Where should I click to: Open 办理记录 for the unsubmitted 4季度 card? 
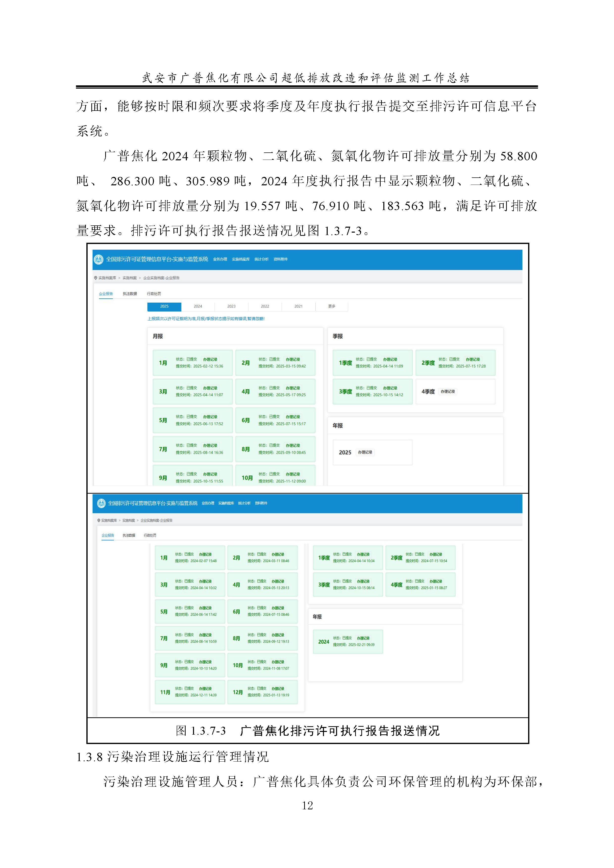point(448,392)
